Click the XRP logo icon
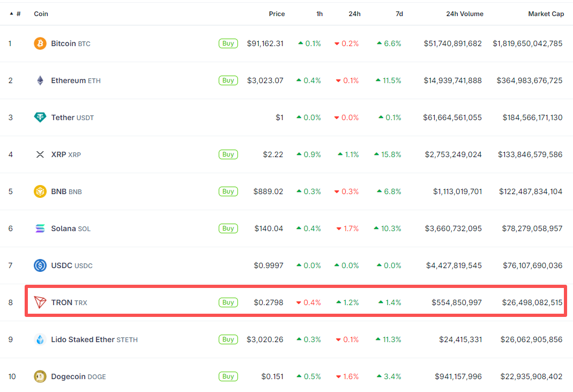 click(40, 154)
